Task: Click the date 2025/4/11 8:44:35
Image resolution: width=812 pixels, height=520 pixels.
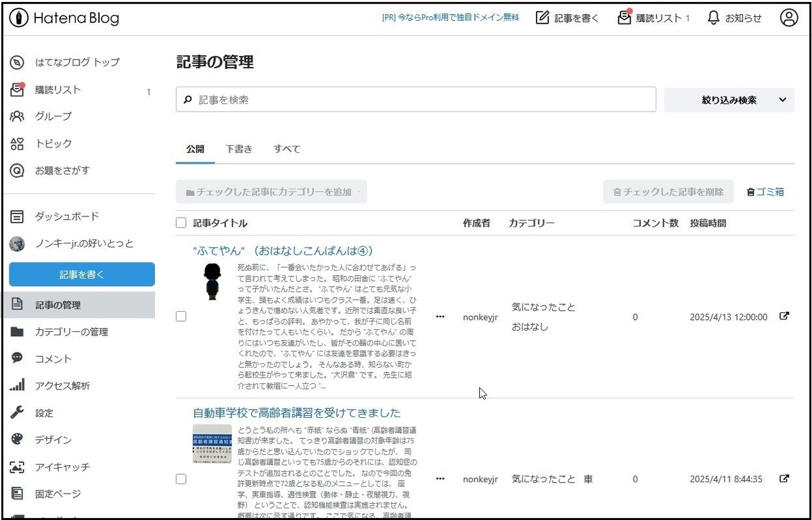Action: pos(726,479)
